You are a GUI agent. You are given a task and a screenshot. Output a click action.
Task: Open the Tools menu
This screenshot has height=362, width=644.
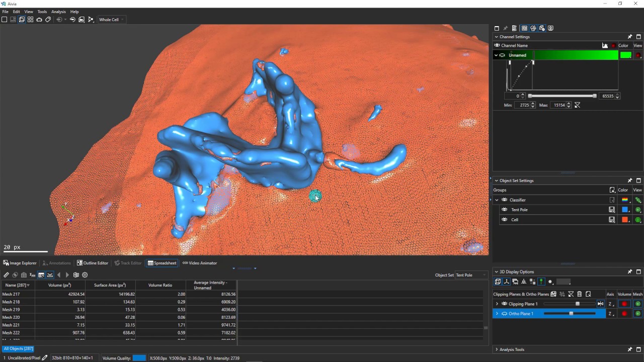(x=42, y=12)
